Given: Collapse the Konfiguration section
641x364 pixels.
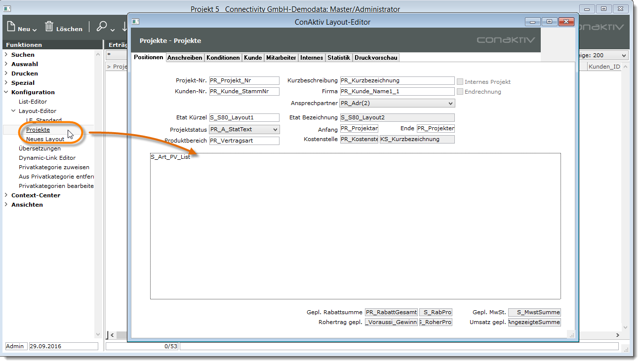Looking at the screenshot, I should point(6,92).
